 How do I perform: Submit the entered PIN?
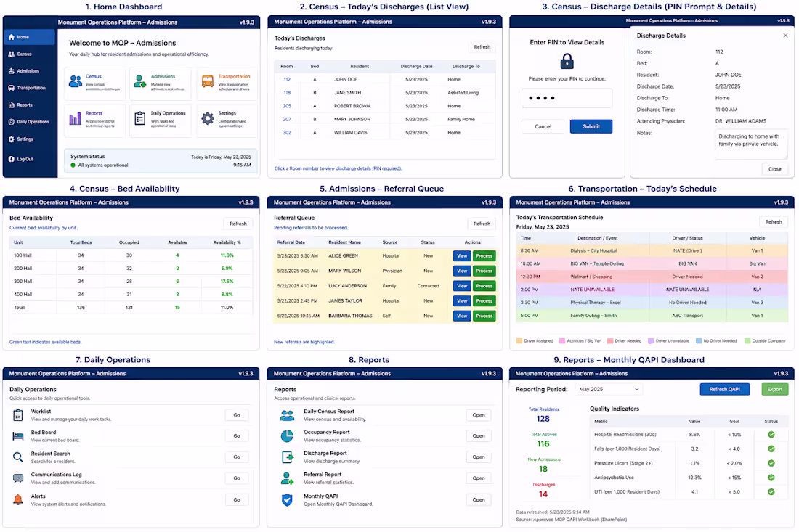(x=591, y=126)
